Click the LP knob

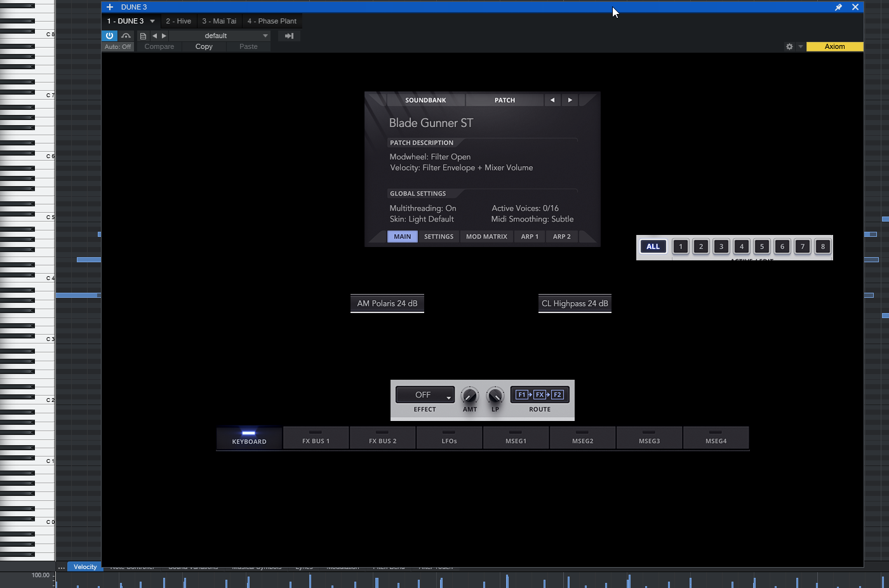click(495, 396)
